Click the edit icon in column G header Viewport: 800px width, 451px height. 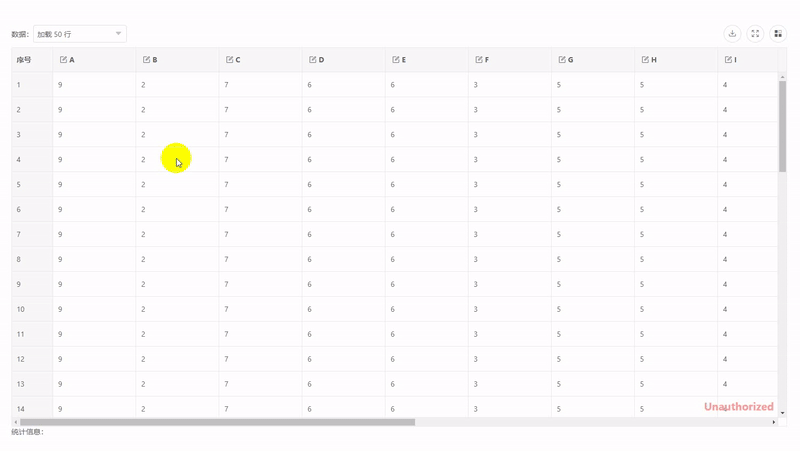562,60
